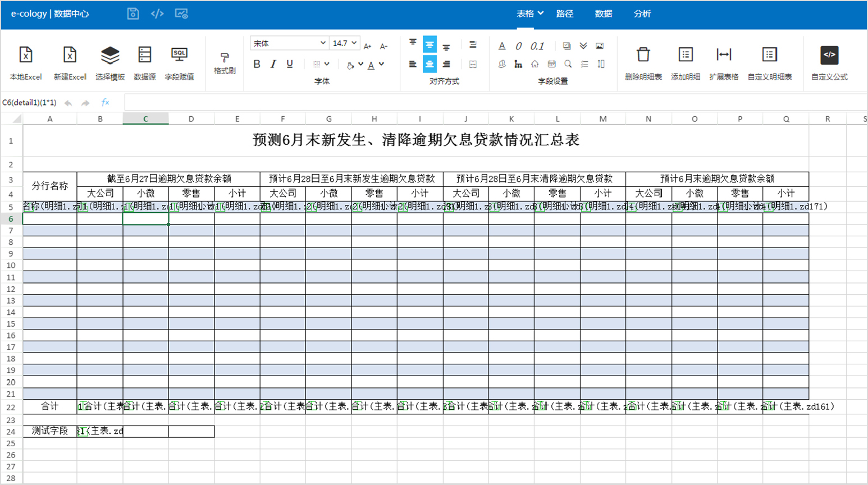Toggle italic formatting

click(x=273, y=65)
